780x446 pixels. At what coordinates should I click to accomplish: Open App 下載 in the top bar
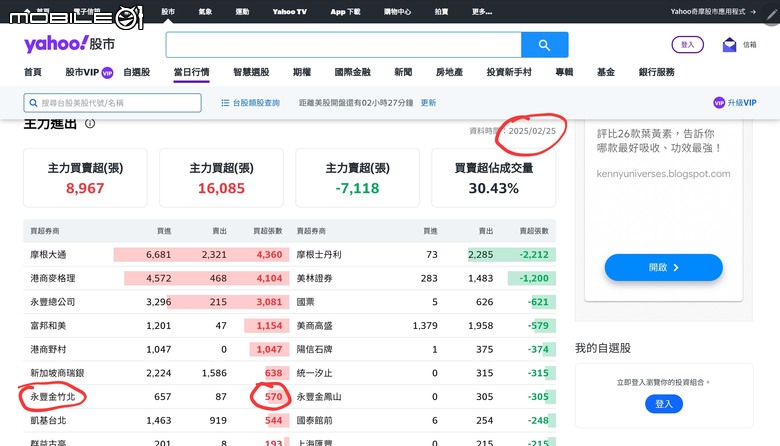(x=345, y=11)
